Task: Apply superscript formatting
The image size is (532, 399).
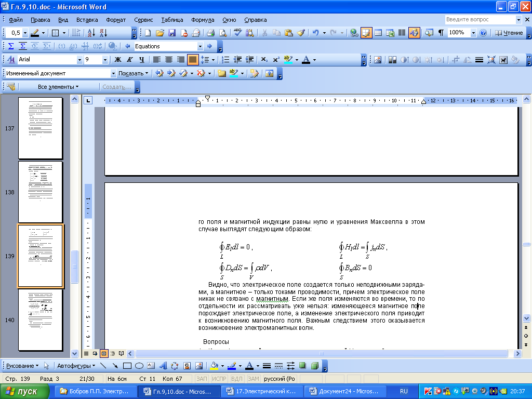Action: click(x=276, y=60)
